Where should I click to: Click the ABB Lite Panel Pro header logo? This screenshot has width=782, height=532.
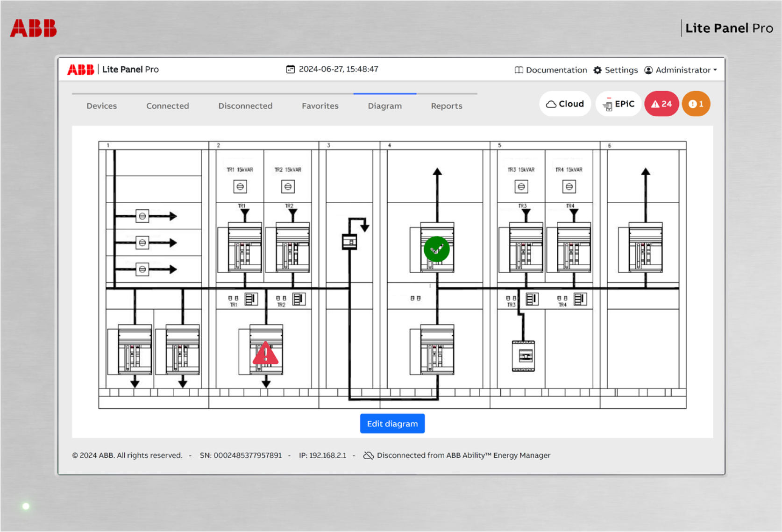pyautogui.click(x=113, y=70)
